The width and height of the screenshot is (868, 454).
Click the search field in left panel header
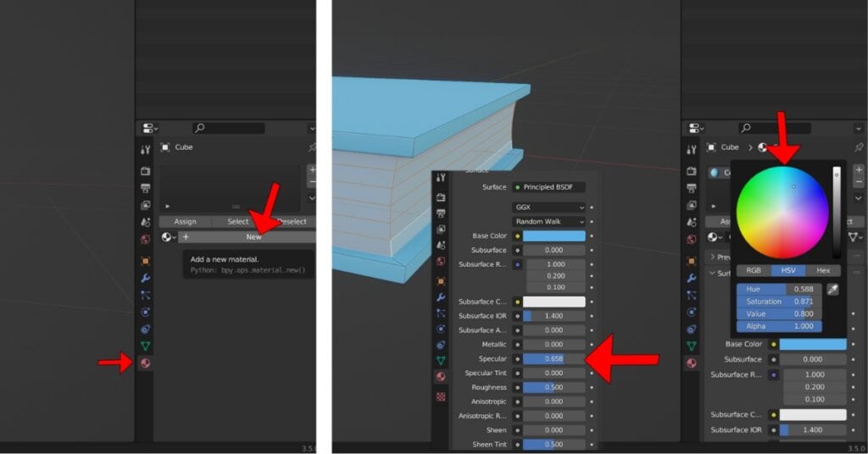pos(228,129)
